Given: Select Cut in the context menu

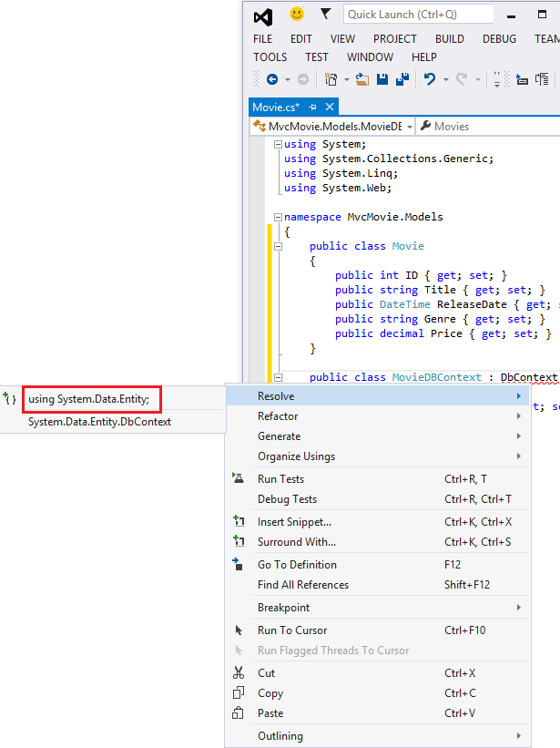Looking at the screenshot, I should pyautogui.click(x=378, y=673).
